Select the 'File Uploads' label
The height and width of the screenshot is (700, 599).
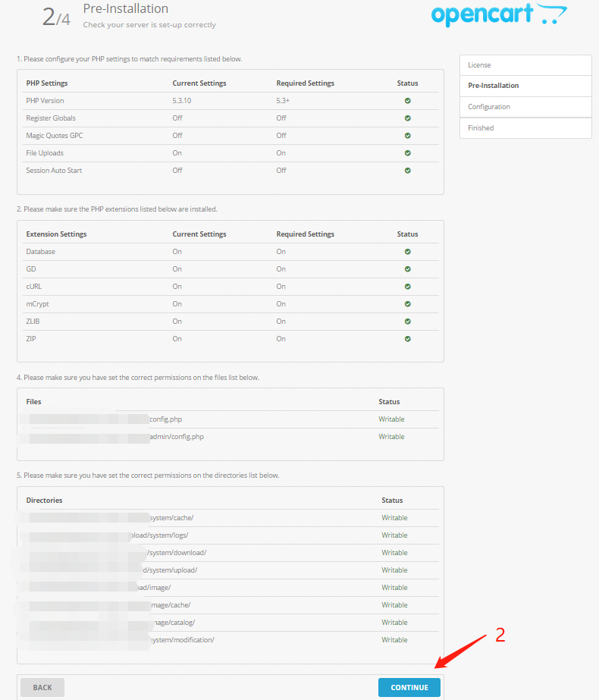tap(45, 153)
